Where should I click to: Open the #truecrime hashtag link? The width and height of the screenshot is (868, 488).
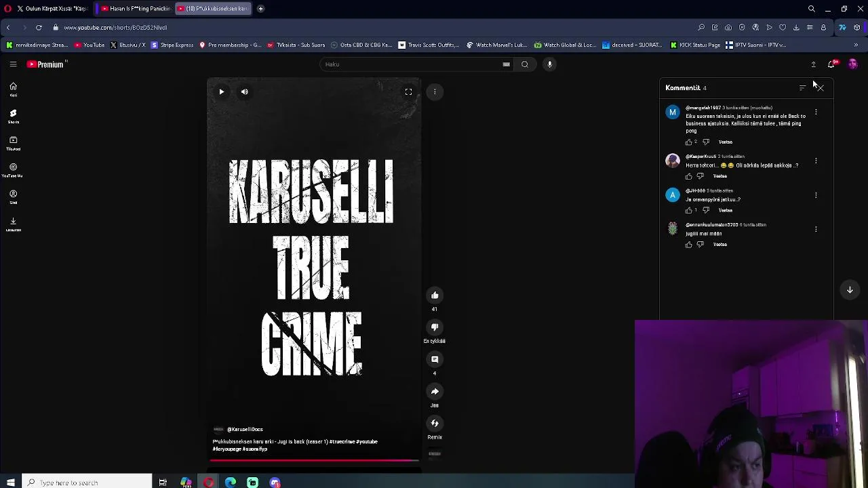click(x=342, y=441)
